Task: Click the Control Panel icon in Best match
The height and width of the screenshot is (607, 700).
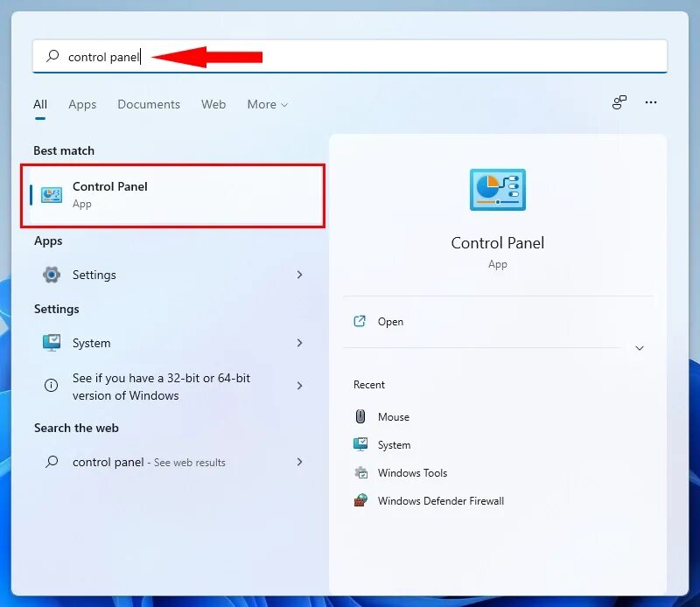Action: point(52,195)
